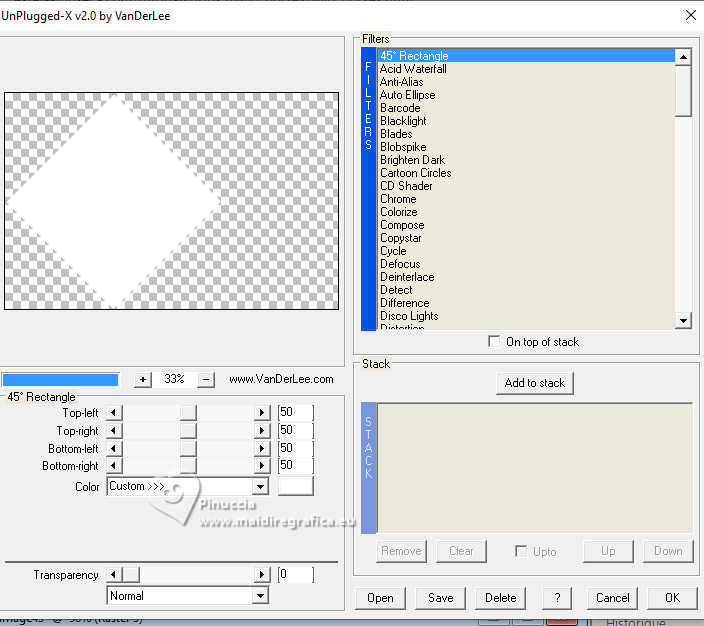Click Bottom-right slider thumb
The image size is (704, 626).
tap(188, 466)
